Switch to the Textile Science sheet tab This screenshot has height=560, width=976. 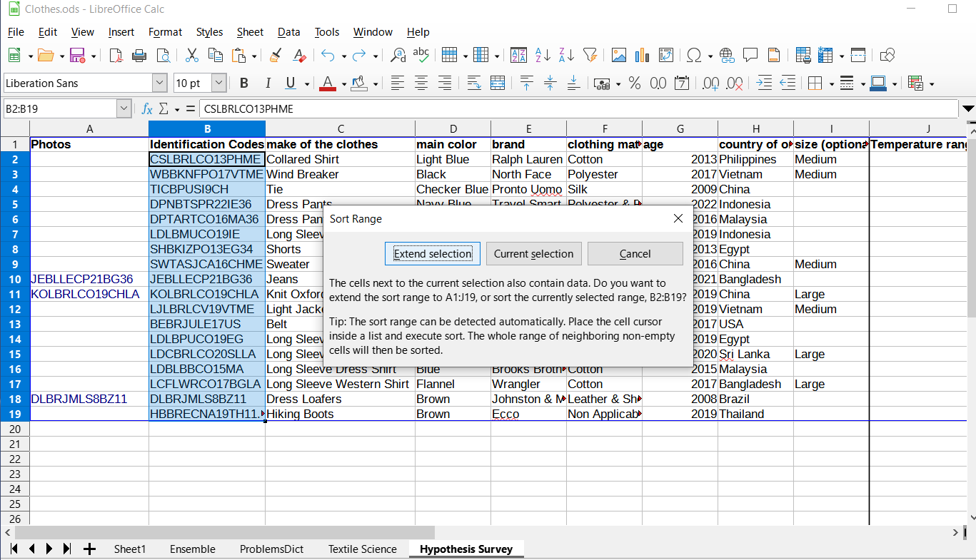[362, 549]
